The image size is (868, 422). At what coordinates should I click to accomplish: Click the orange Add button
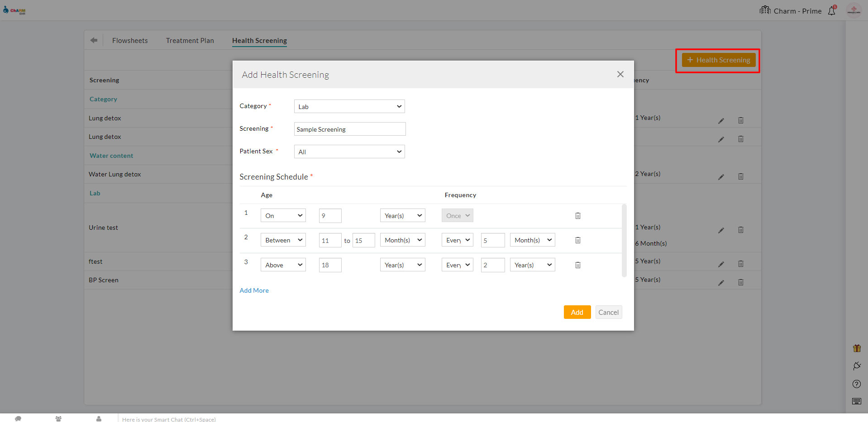[x=577, y=312]
